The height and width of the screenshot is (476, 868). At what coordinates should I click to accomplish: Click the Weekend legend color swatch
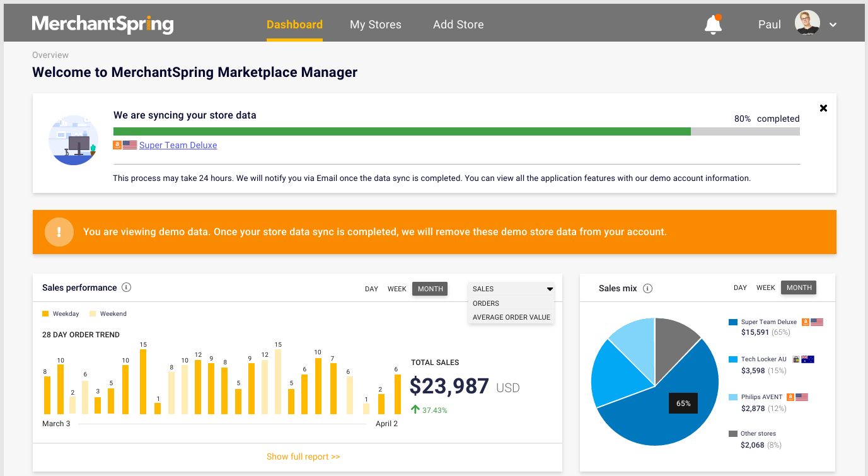point(93,313)
